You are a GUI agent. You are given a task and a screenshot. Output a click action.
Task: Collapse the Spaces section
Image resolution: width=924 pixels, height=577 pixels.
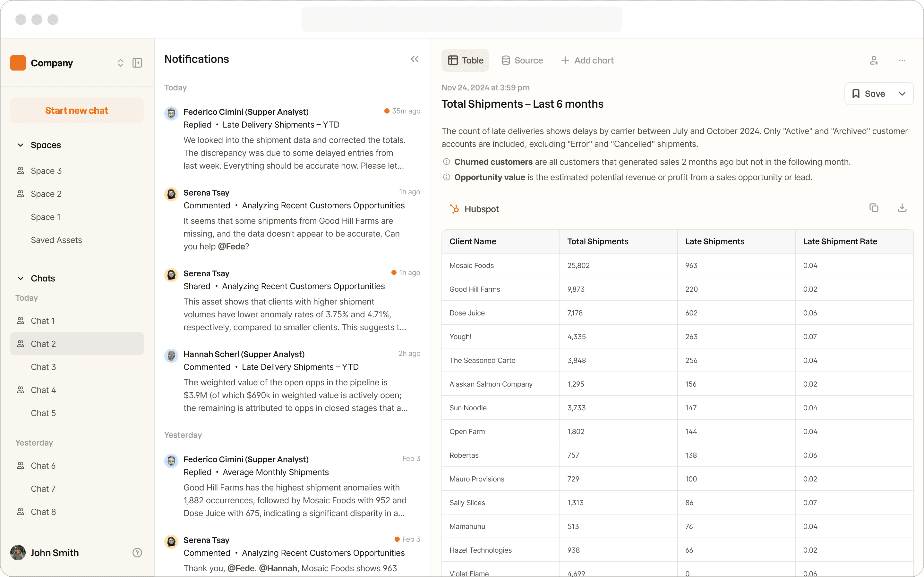(x=21, y=145)
